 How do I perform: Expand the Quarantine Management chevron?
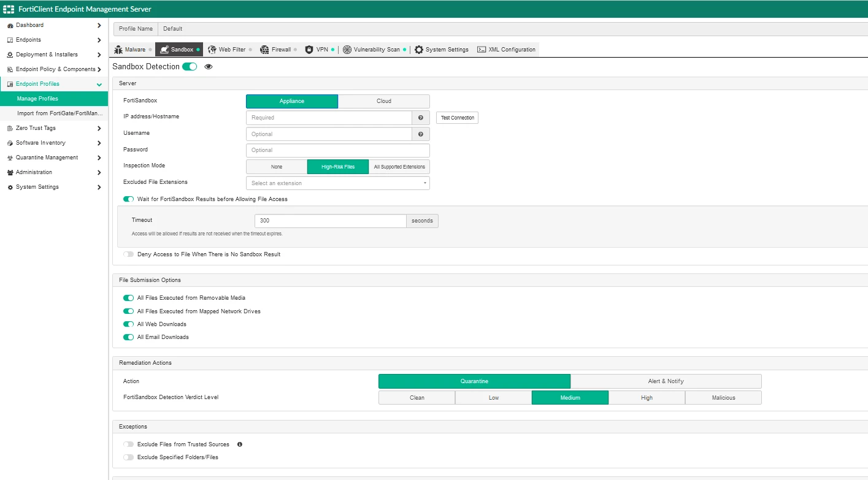pyautogui.click(x=99, y=158)
